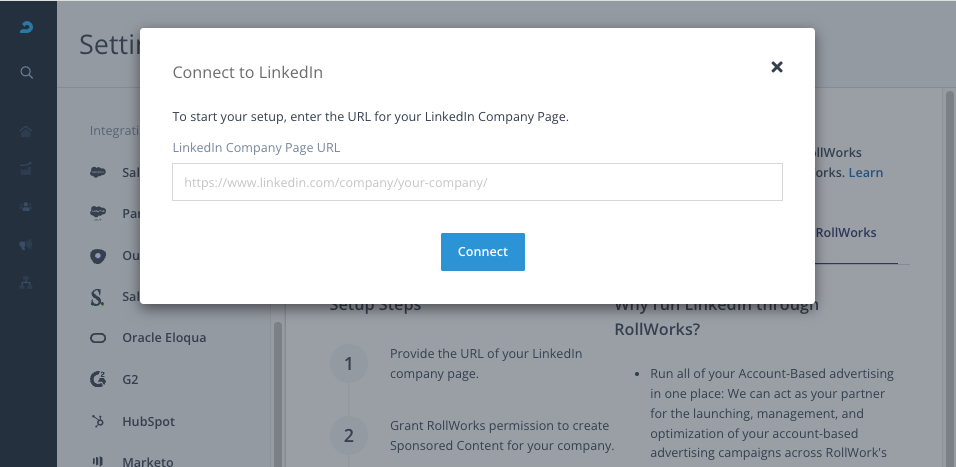Pick the Salesloft S integration icon

coord(97,297)
